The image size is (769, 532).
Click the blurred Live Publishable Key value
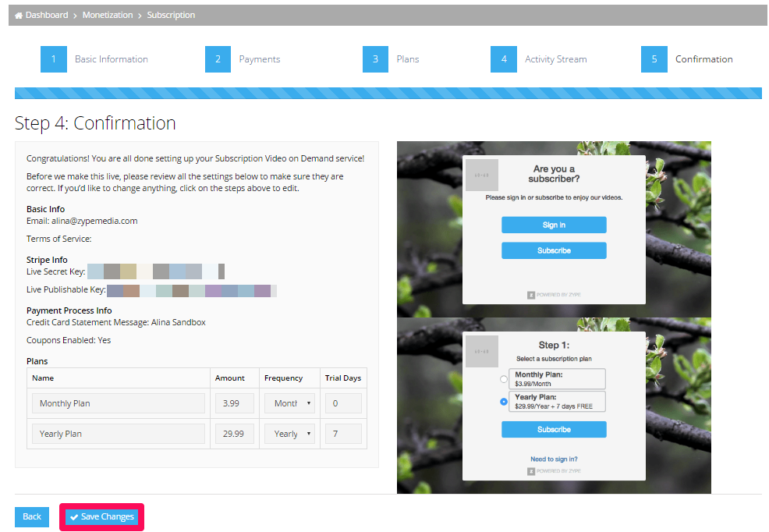click(192, 291)
